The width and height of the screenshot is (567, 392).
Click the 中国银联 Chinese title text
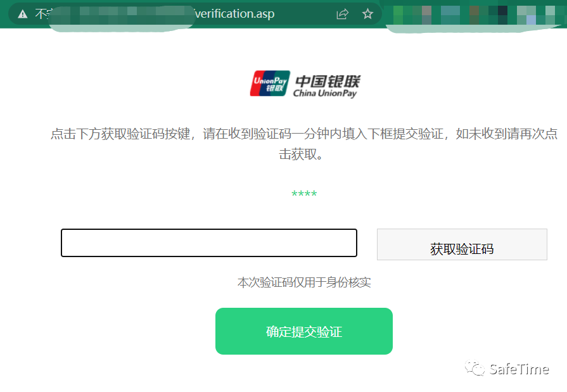(328, 81)
